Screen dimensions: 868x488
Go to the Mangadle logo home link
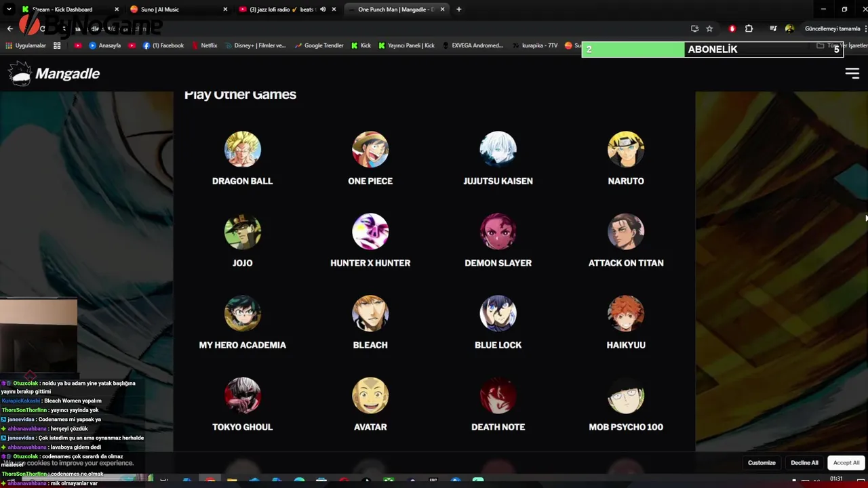click(x=55, y=73)
